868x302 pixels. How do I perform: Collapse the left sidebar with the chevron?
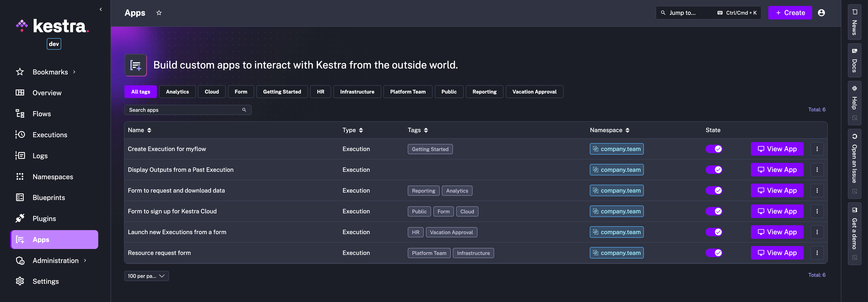[x=100, y=9]
